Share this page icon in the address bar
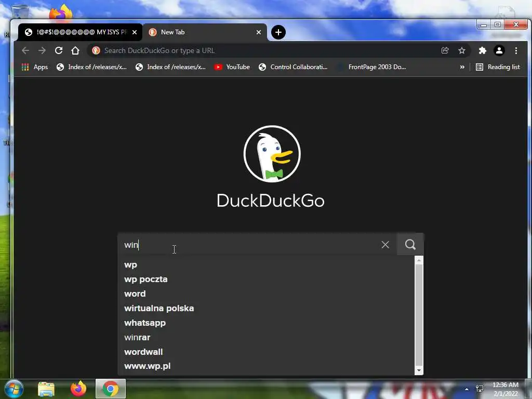532x399 pixels. tap(445, 50)
